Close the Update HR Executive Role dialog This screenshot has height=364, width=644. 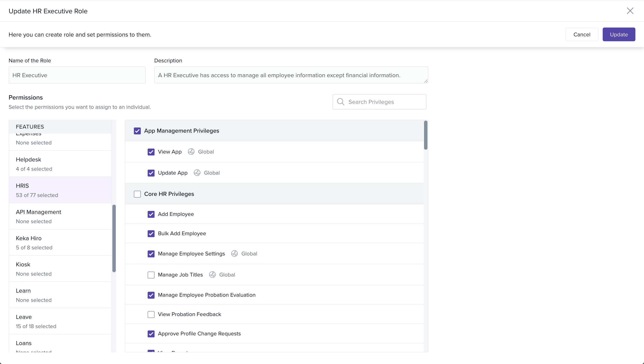click(x=630, y=11)
